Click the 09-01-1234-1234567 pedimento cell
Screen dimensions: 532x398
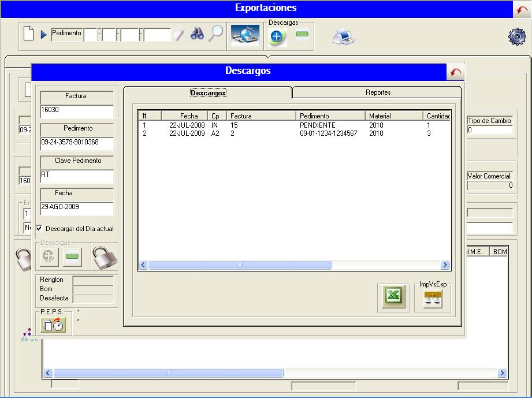point(329,133)
